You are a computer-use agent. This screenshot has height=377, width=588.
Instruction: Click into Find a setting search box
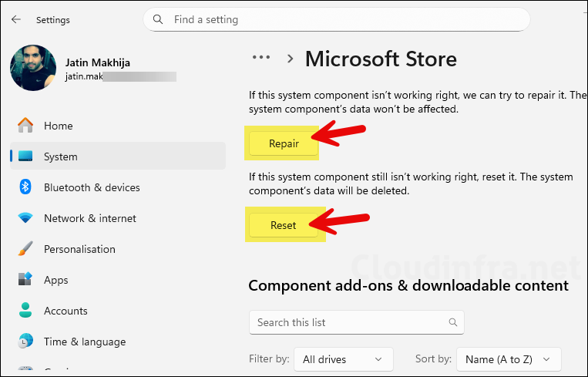[336, 19]
